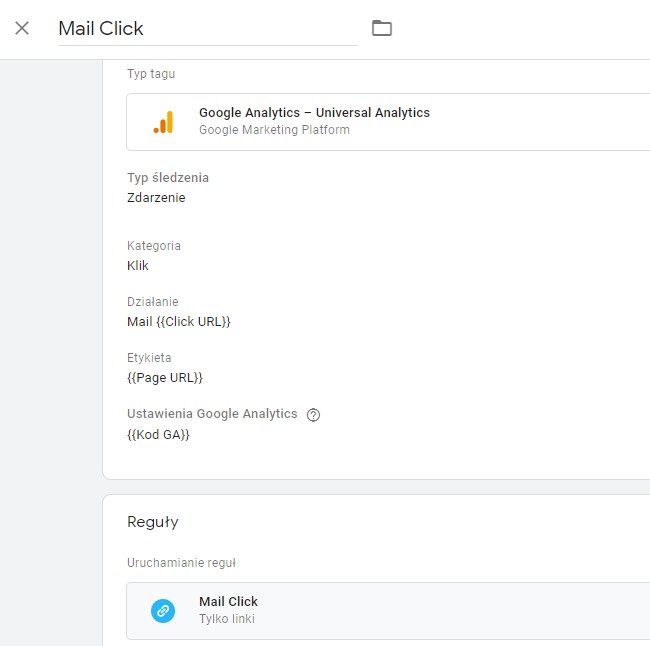Click the "Klik" category value
This screenshot has width=650, height=646.
pyautogui.click(x=138, y=266)
